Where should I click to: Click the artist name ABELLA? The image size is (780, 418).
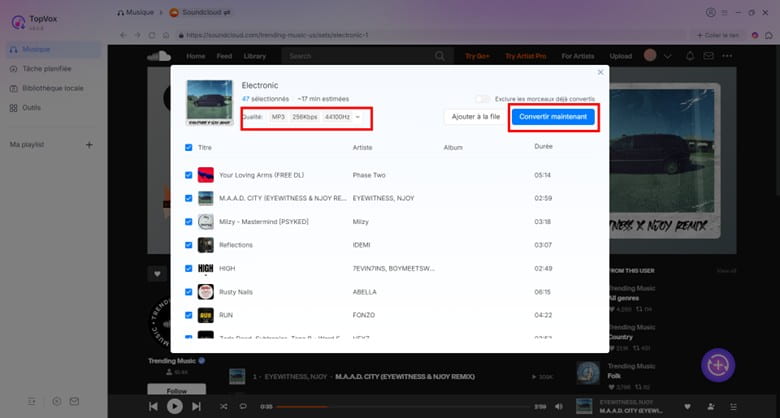pyautogui.click(x=365, y=292)
